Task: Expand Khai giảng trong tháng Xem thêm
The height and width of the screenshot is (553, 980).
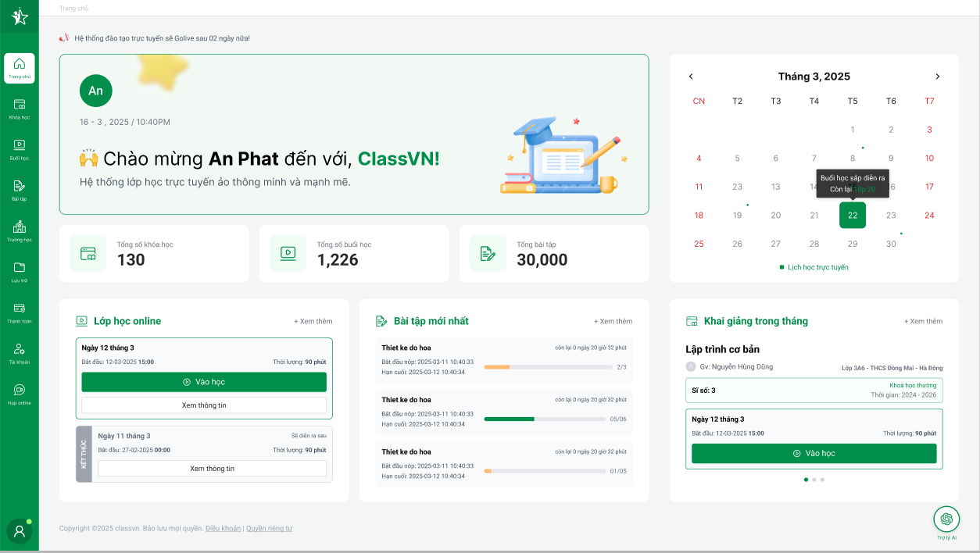Action: point(923,321)
